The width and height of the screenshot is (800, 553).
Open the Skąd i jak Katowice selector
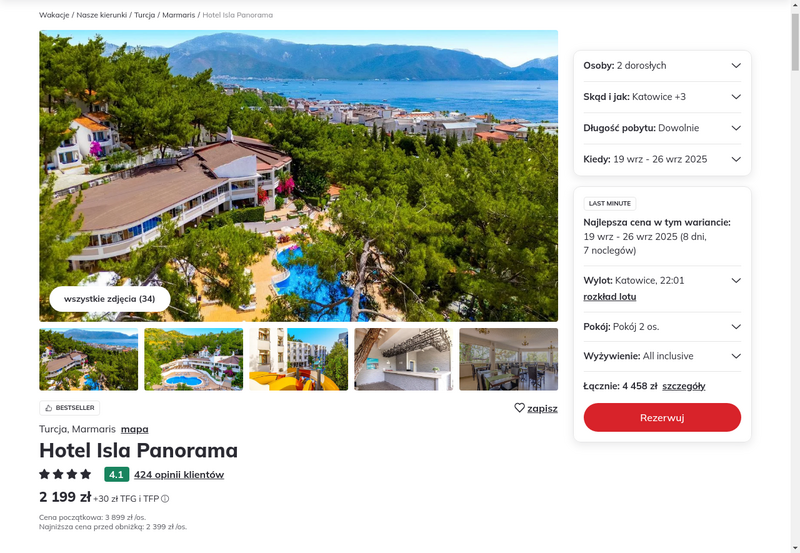[662, 96]
